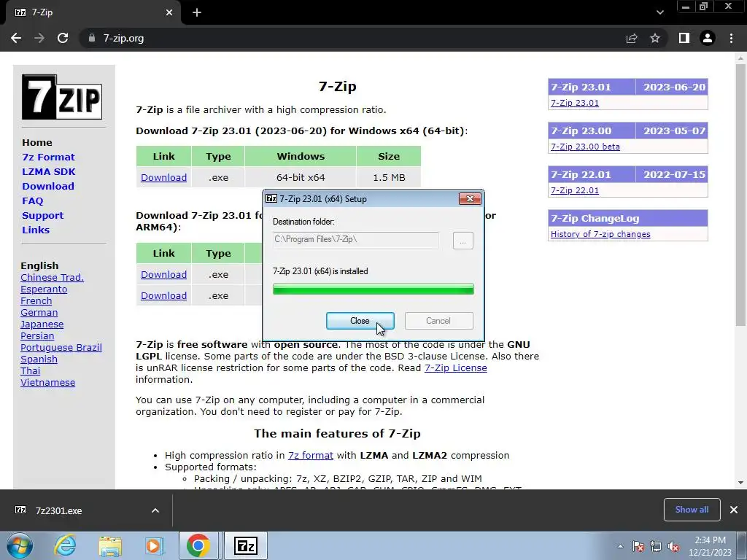Click the taskbar clock showing 2:34 PM
The height and width of the screenshot is (560, 747).
(710, 546)
